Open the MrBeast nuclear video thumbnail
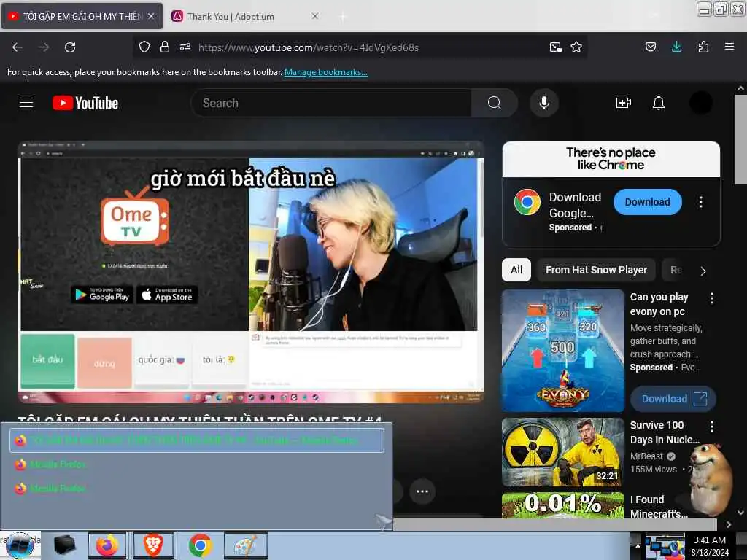Viewport: 747px width, 560px height. point(562,452)
